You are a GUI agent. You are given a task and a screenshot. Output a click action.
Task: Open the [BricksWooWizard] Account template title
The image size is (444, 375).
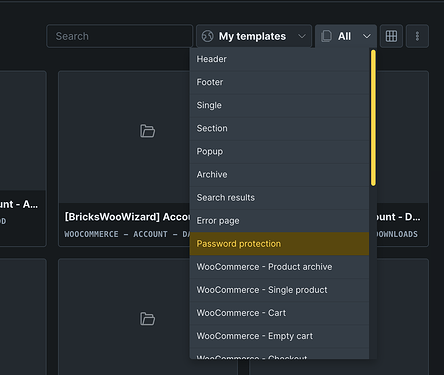pos(127,217)
